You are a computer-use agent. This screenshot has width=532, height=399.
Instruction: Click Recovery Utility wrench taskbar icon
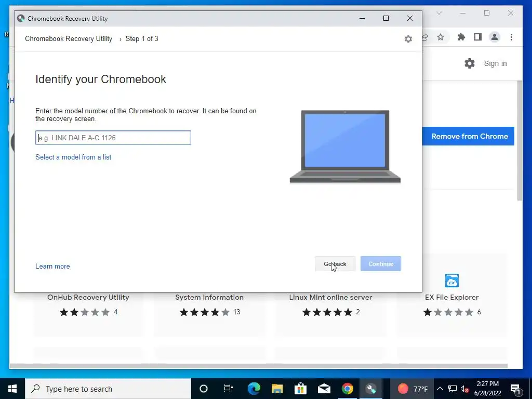(371, 389)
